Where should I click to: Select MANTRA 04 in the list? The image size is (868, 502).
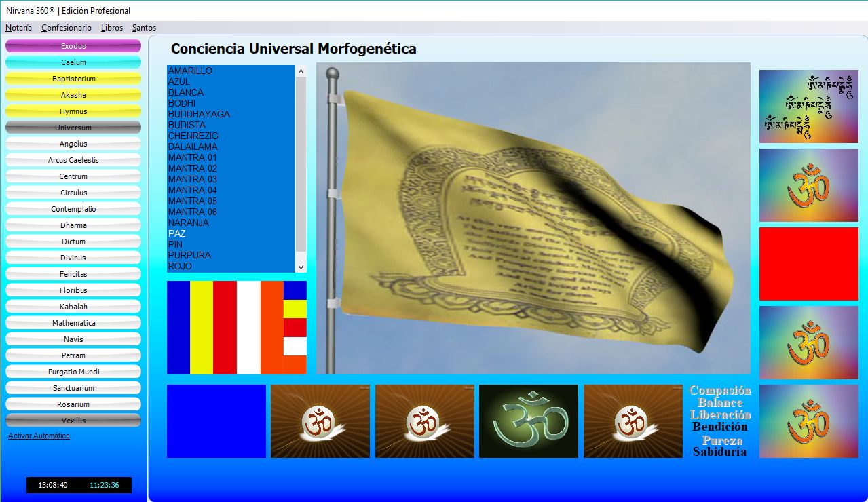point(231,190)
